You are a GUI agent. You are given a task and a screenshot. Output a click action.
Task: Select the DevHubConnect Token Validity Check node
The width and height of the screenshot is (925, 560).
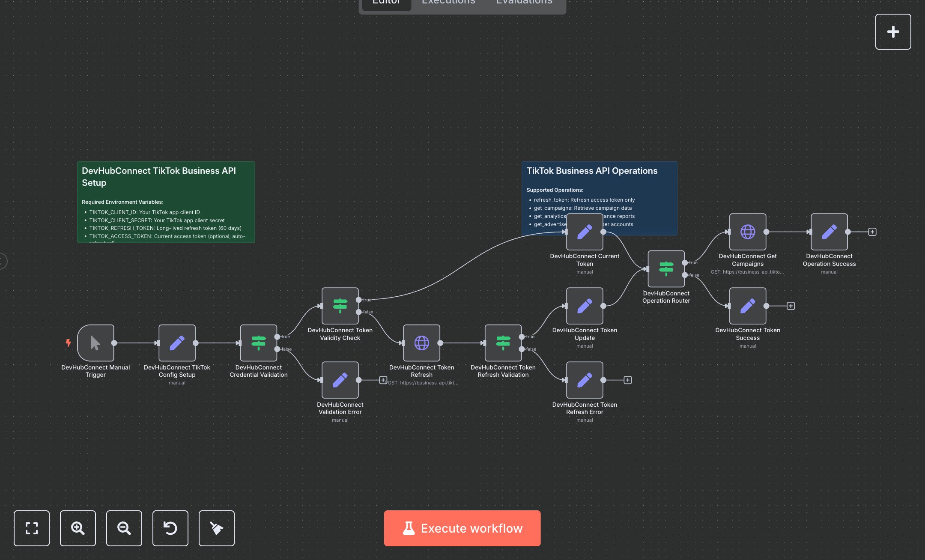point(340,306)
